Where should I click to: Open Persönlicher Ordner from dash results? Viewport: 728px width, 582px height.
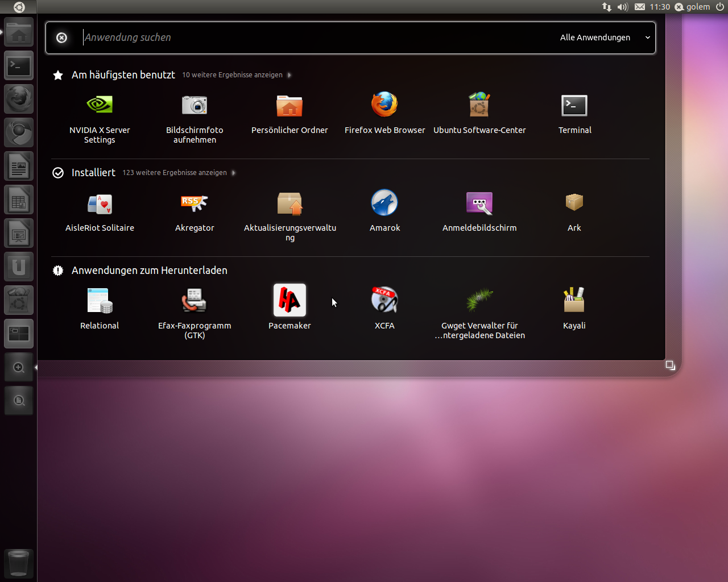point(289,114)
